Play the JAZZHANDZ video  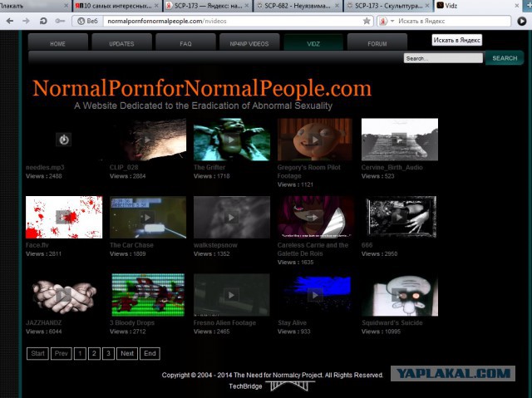64,295
